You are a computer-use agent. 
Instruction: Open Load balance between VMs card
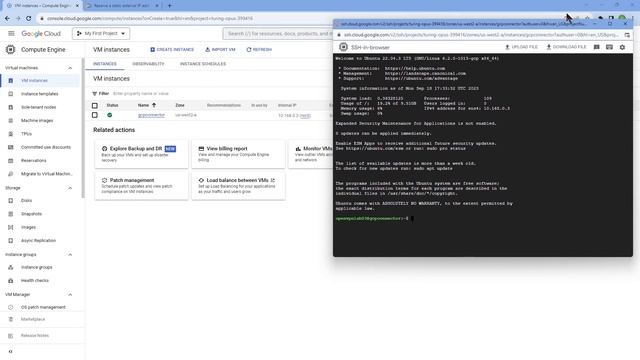(238, 186)
